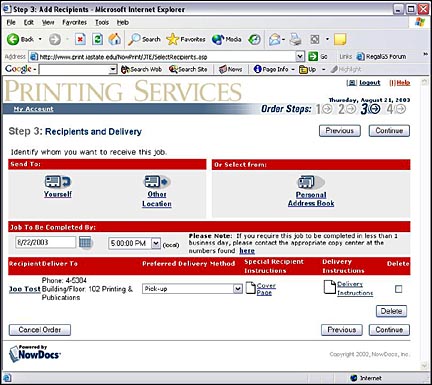The image size is (432, 385).
Task: Go to order step 4 arrow
Action: (x=401, y=109)
